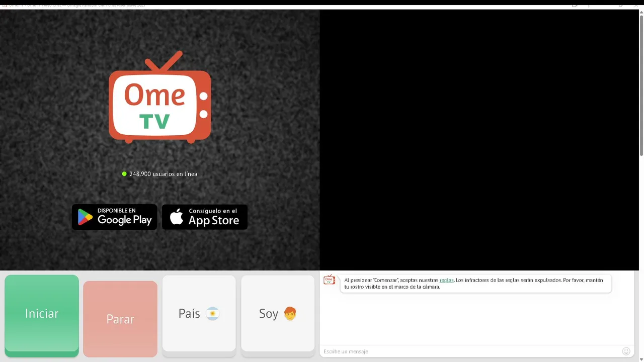
Task: Open the reglas rules link
Action: [446, 280]
